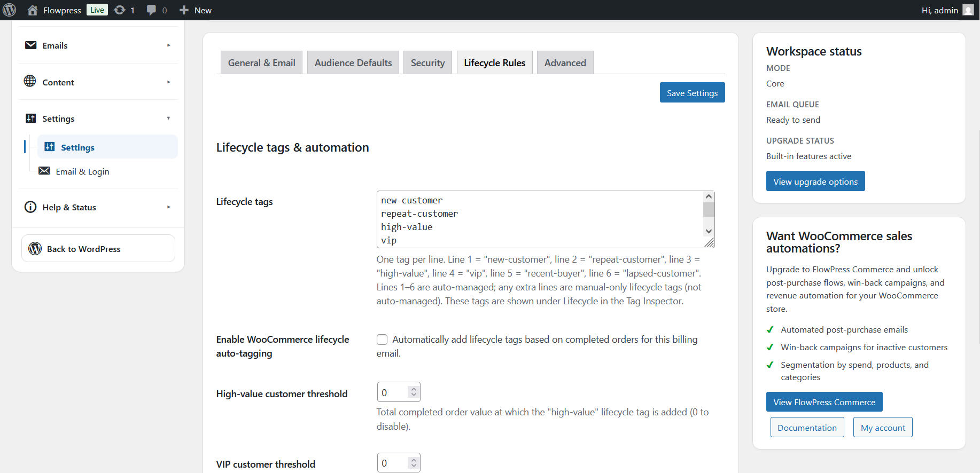Click the Flowpress site name link
The image size is (980, 473).
pyautogui.click(x=62, y=10)
